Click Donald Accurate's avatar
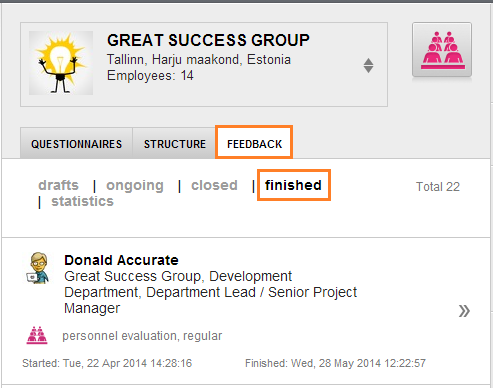The image size is (493, 388). pos(38,268)
